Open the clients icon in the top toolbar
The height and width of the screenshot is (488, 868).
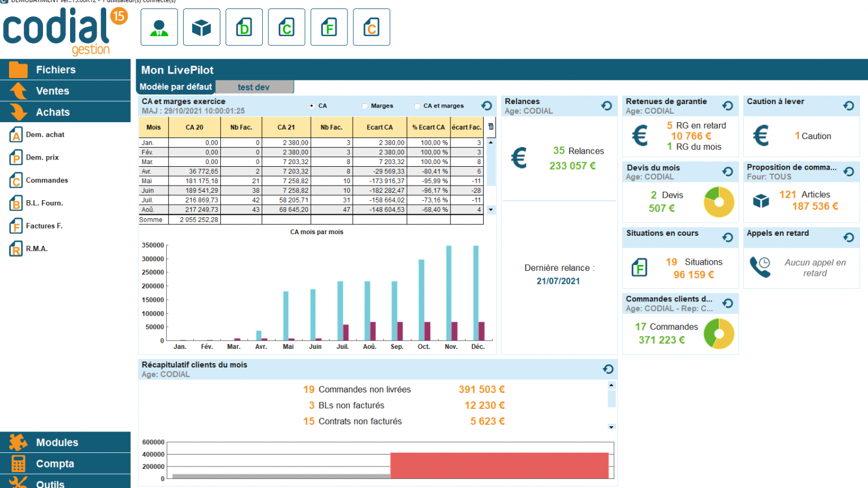(x=159, y=27)
